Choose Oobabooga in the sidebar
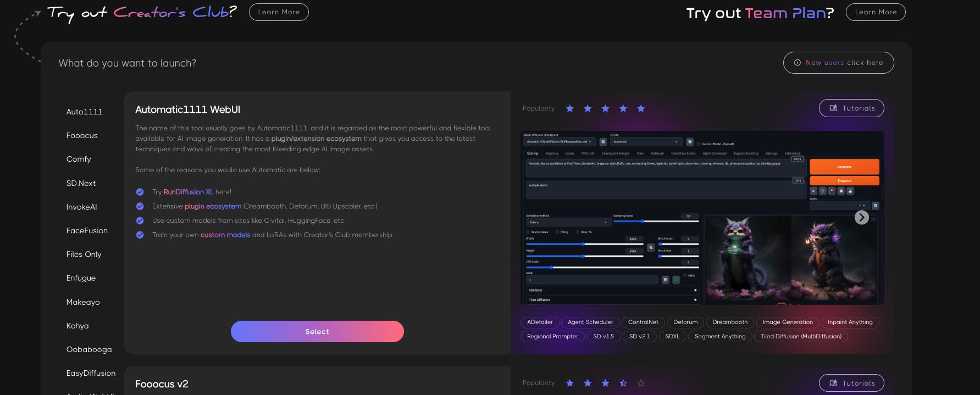This screenshot has width=980, height=395. (x=89, y=349)
